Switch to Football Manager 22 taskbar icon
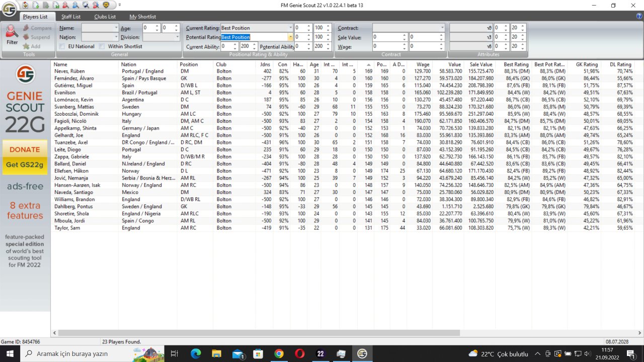 pyautogui.click(x=320, y=354)
